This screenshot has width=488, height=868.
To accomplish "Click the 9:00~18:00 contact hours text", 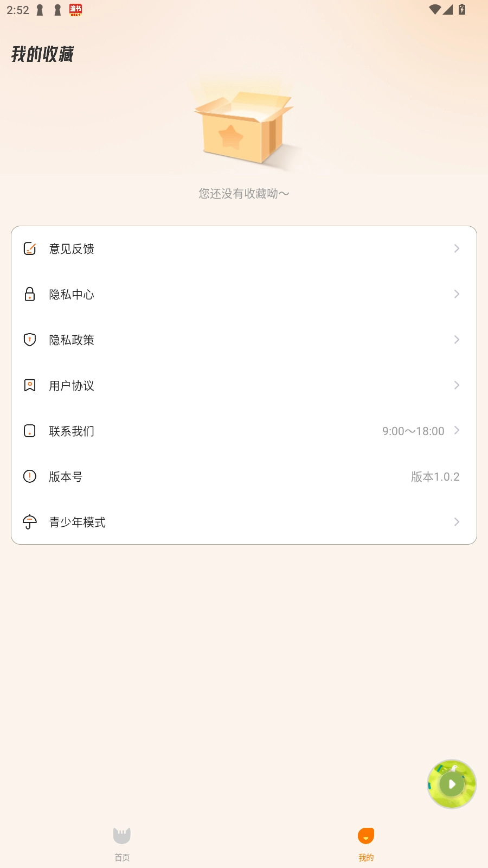I will tap(413, 431).
